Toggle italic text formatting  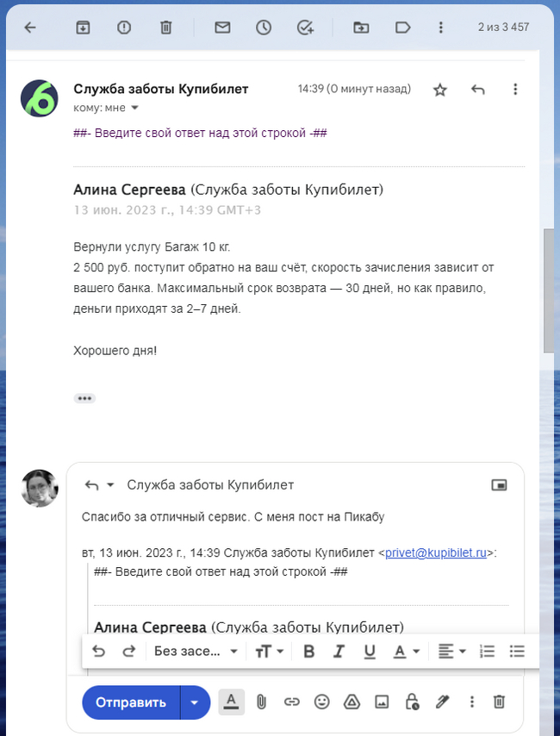(339, 652)
